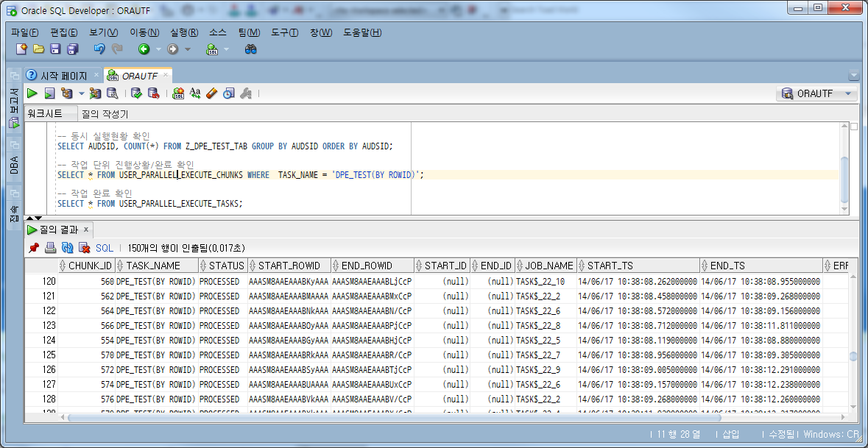Switch to the 질의 작성기 tab
The image size is (868, 448).
click(105, 114)
